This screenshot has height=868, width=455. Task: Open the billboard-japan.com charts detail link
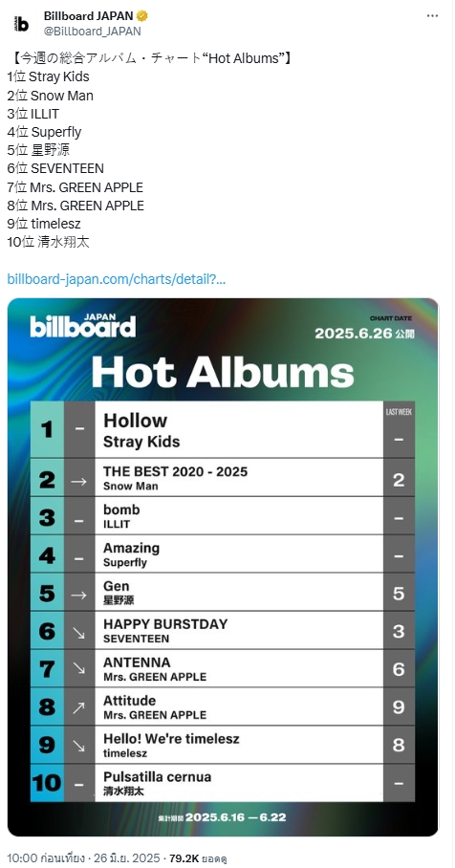tap(117, 279)
